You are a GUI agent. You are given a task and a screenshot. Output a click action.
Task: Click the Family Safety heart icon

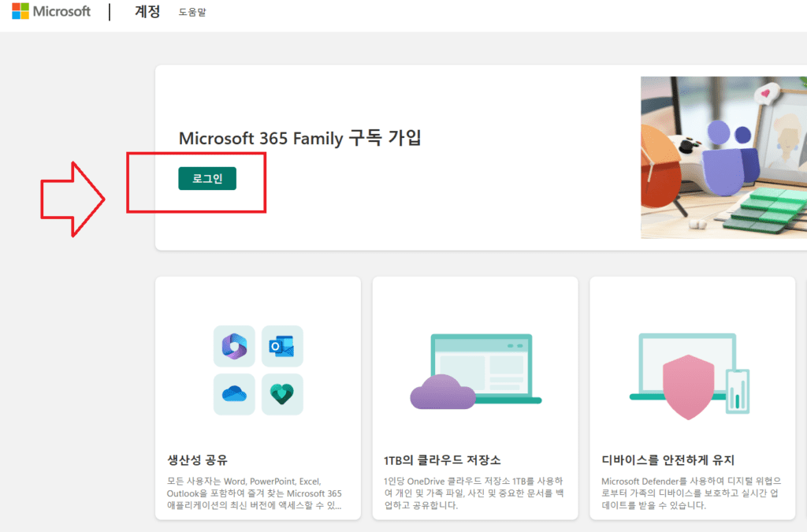tap(282, 394)
